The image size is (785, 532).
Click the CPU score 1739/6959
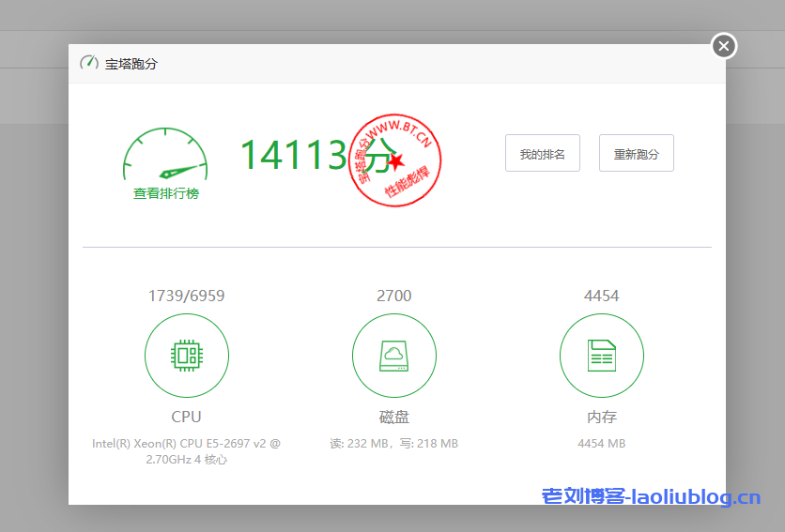186,296
